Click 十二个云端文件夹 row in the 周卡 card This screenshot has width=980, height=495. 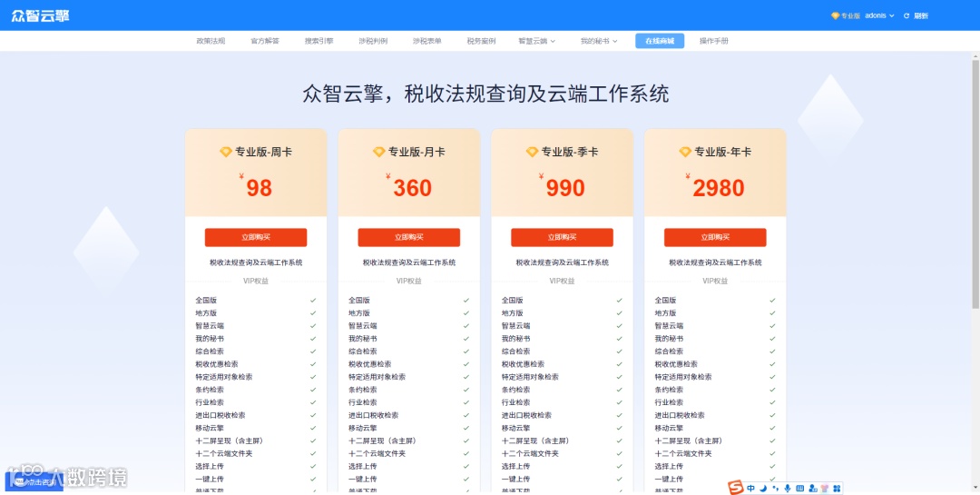tap(256, 453)
